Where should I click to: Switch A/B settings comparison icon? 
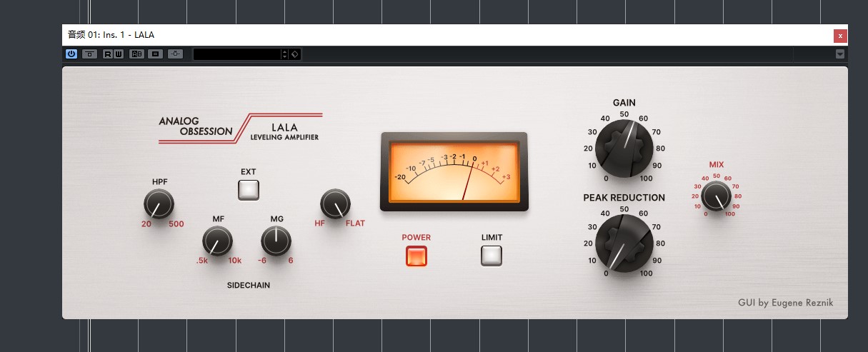pos(136,54)
